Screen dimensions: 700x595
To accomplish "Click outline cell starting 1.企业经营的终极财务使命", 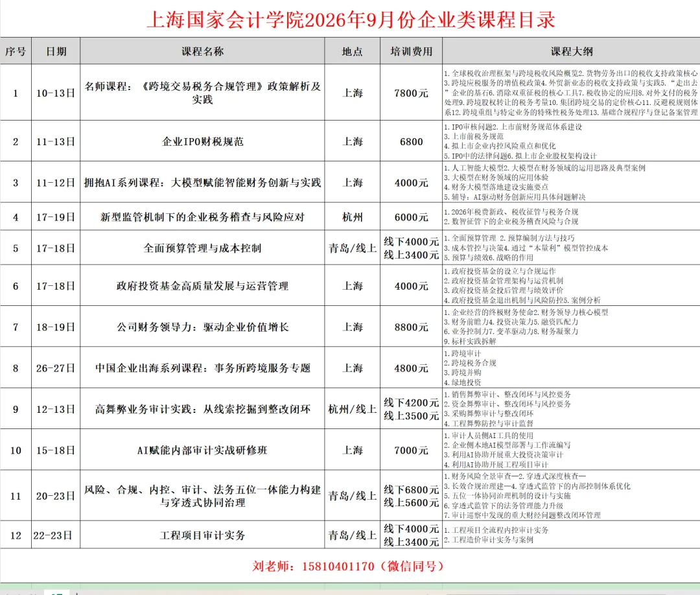I will [572, 326].
